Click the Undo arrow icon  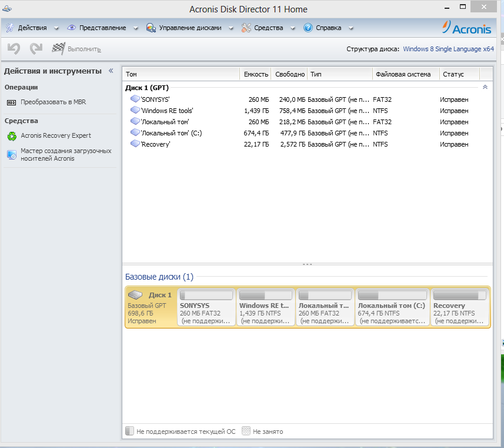click(14, 49)
